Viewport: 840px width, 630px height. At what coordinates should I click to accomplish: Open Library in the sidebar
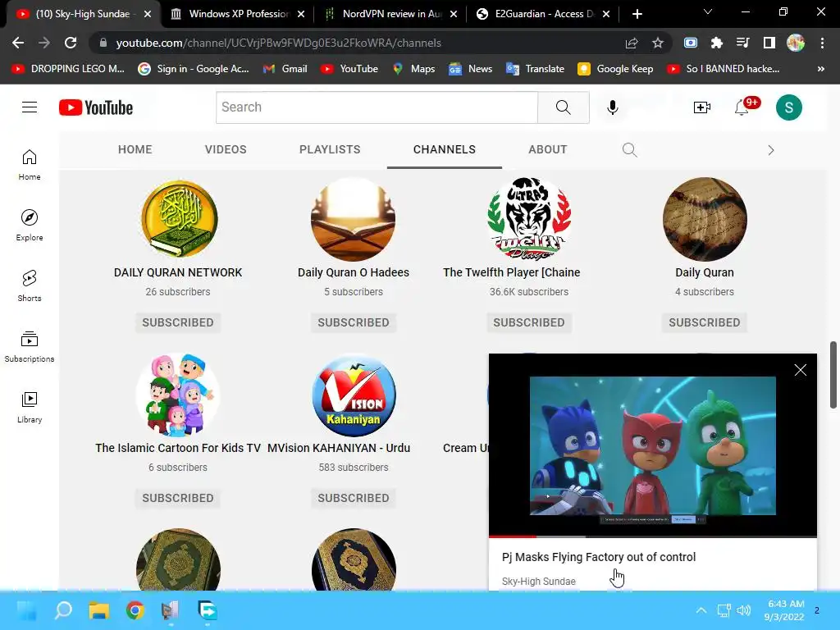coord(30,407)
